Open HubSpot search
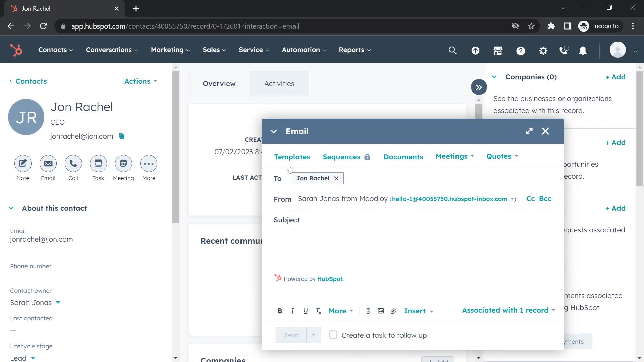The width and height of the screenshot is (644, 362). [452, 50]
